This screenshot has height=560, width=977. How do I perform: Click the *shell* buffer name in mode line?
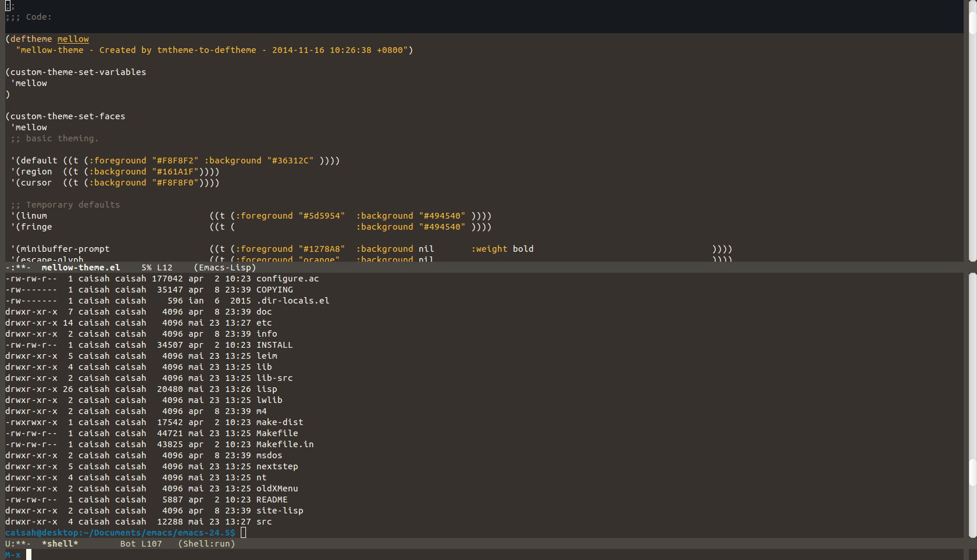pyautogui.click(x=59, y=544)
